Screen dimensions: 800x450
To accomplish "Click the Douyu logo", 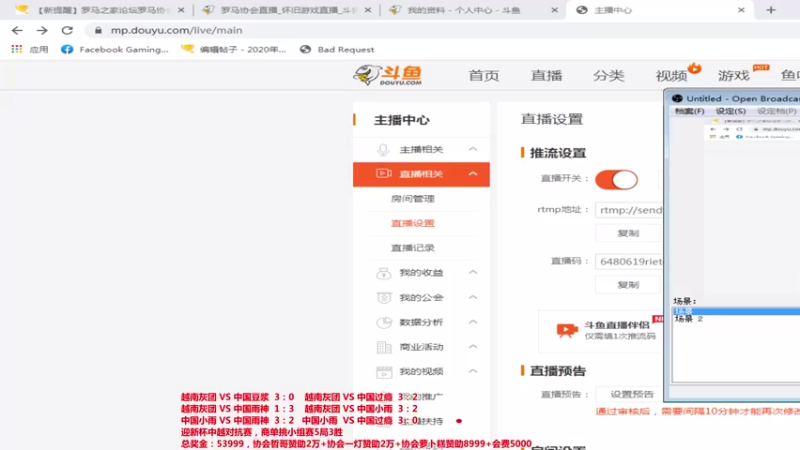I will pos(388,76).
